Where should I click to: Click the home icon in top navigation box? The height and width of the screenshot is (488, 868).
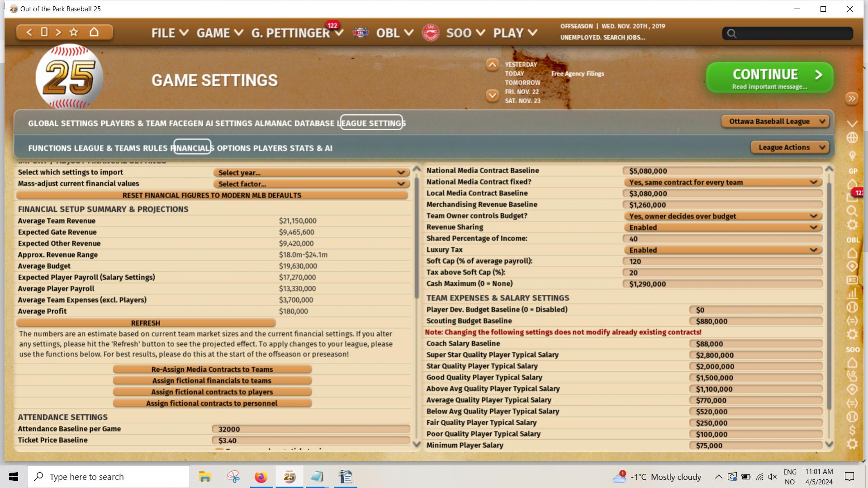(x=94, y=32)
